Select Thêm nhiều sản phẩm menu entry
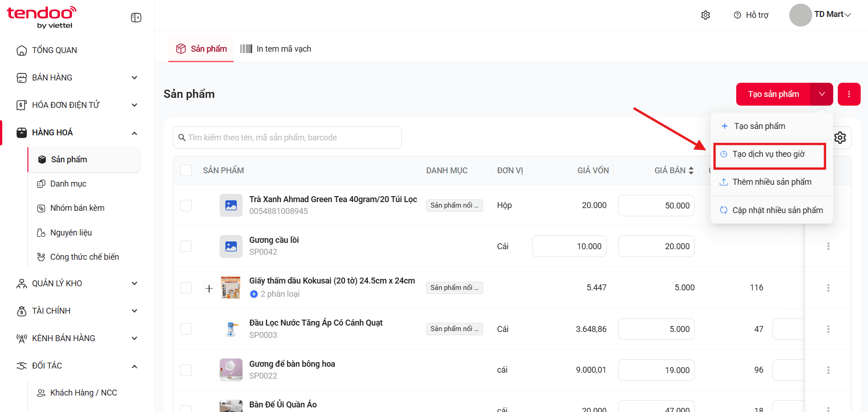 [772, 182]
